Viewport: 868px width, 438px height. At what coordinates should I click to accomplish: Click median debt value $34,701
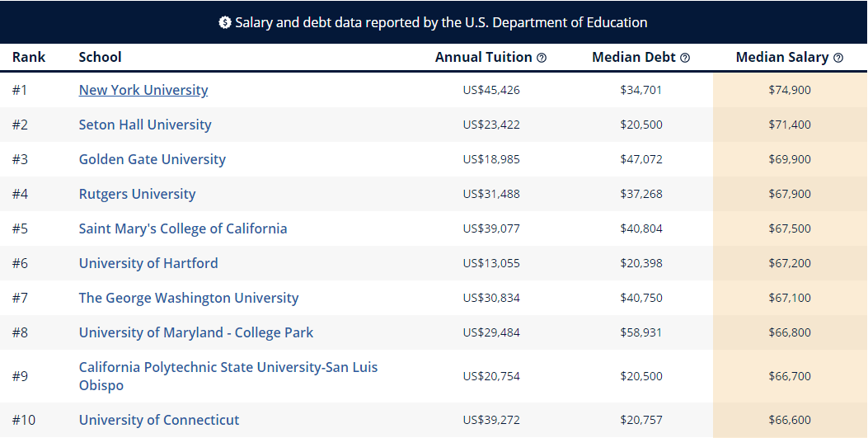click(x=641, y=90)
